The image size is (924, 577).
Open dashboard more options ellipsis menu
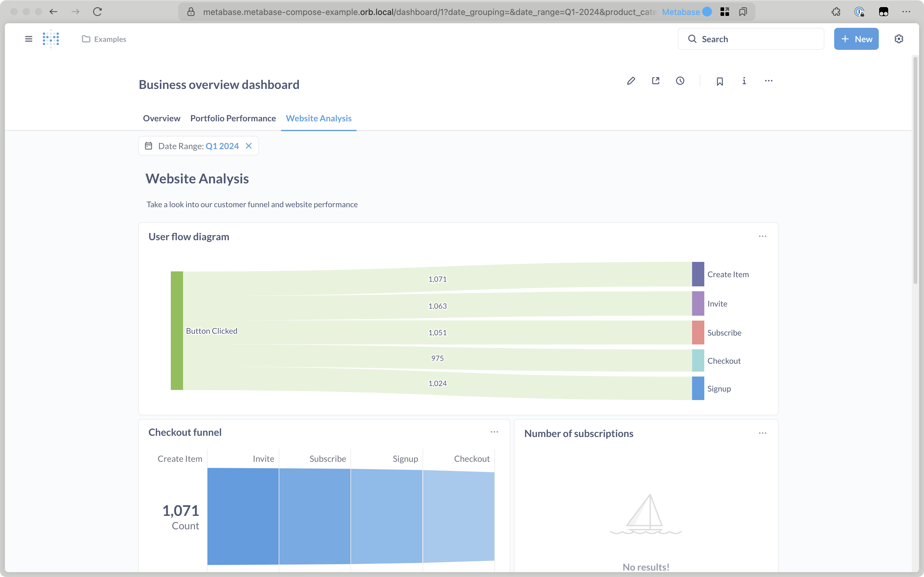pos(768,81)
